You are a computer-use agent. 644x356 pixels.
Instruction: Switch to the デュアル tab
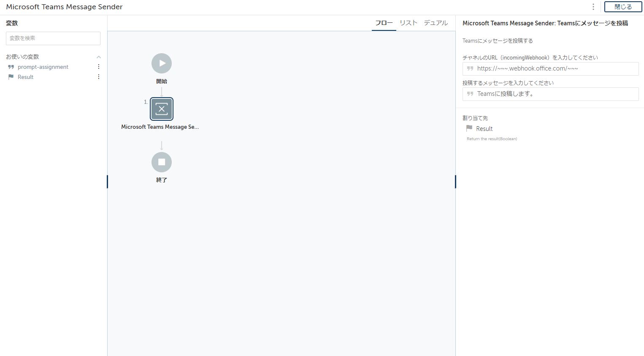pyautogui.click(x=436, y=23)
